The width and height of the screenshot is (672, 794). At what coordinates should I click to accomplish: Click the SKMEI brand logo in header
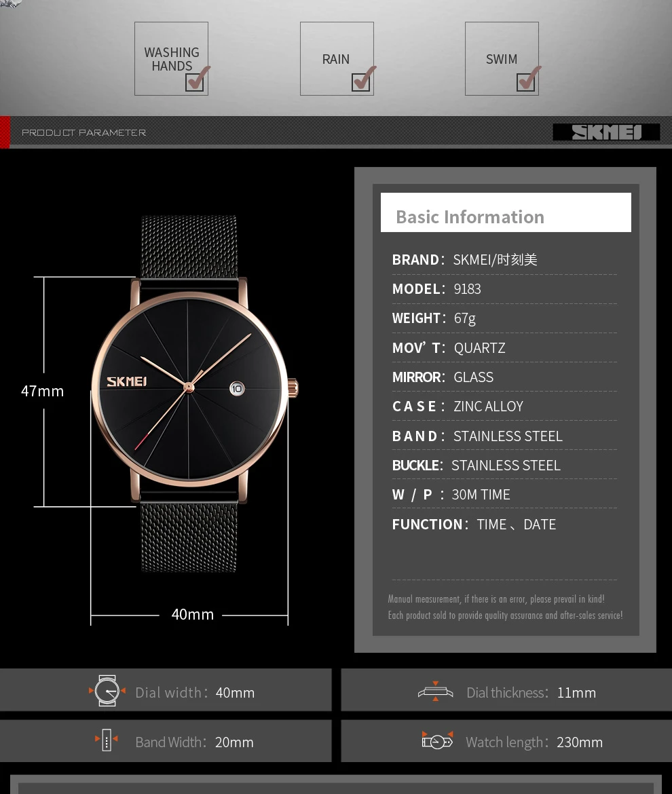pos(606,132)
